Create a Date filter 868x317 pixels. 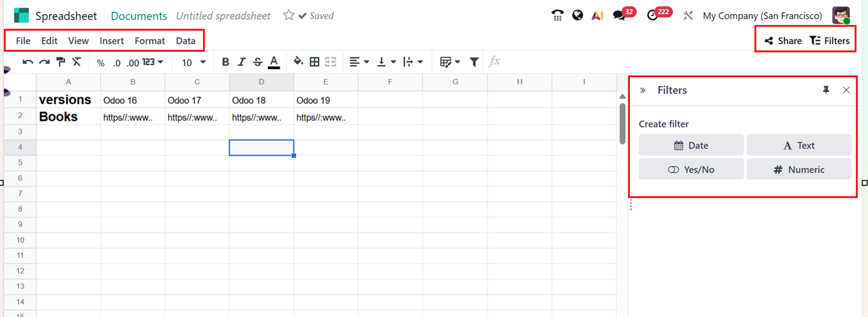(691, 145)
